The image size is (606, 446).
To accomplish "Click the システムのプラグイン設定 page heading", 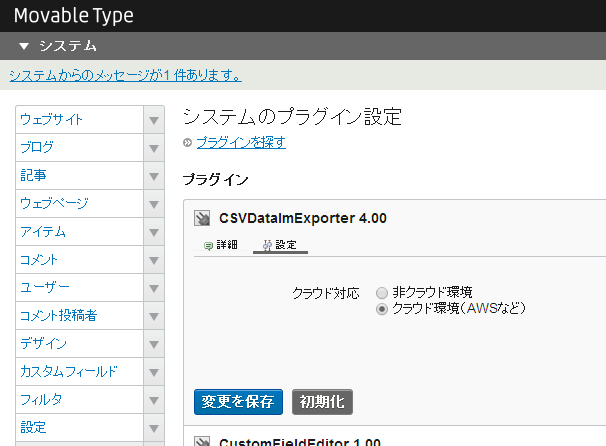I will (293, 117).
